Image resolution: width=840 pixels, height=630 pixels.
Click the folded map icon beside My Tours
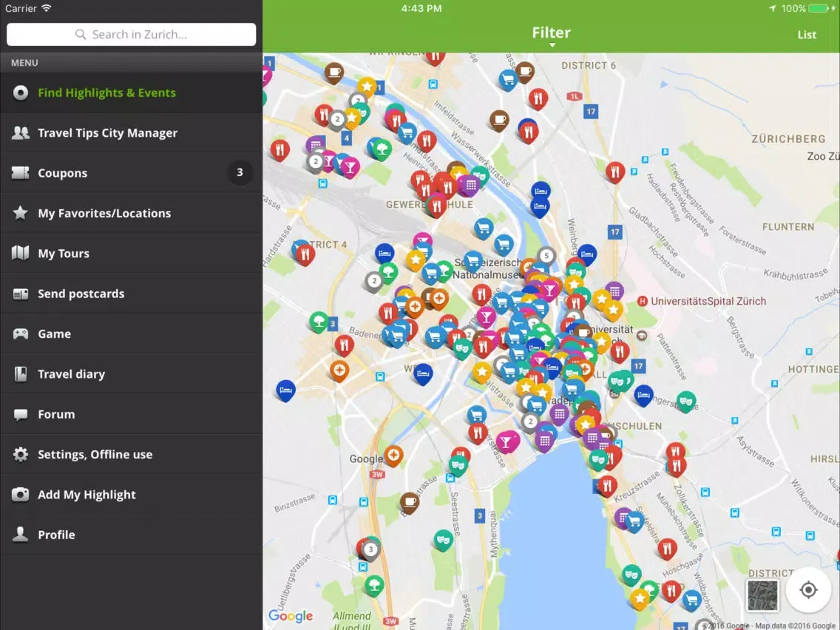(21, 253)
